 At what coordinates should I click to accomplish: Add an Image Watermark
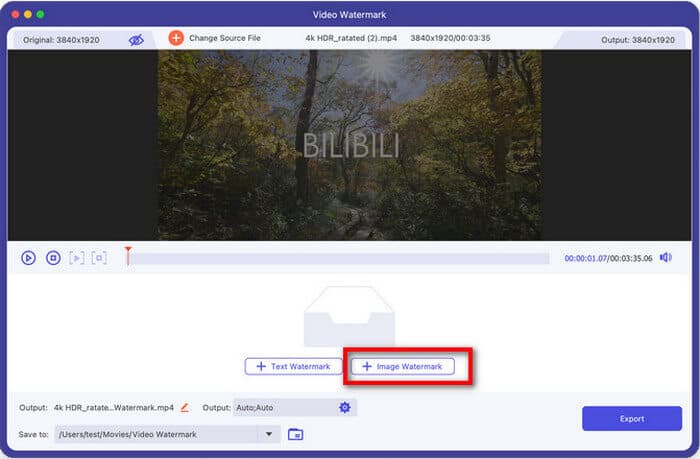[403, 367]
